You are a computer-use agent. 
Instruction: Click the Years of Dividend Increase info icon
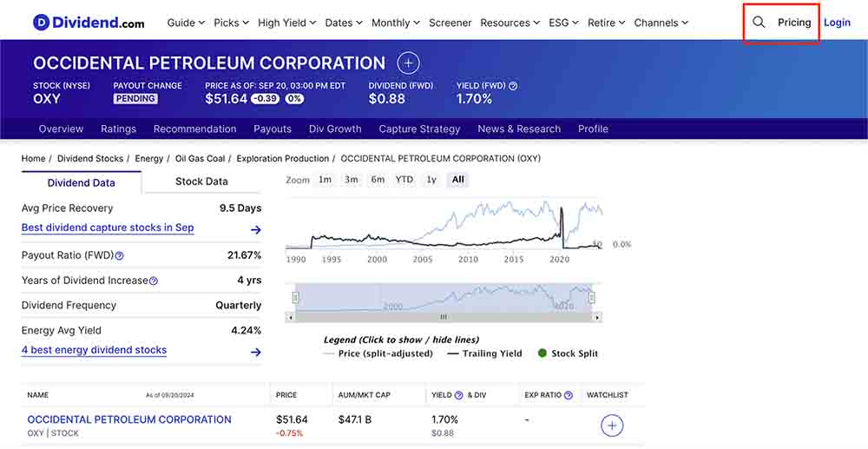coord(154,281)
